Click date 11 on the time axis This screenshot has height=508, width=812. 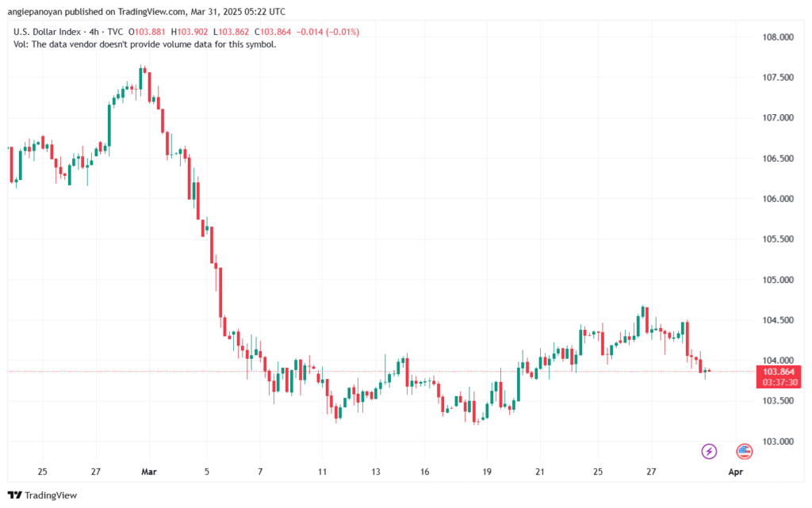tap(323, 472)
